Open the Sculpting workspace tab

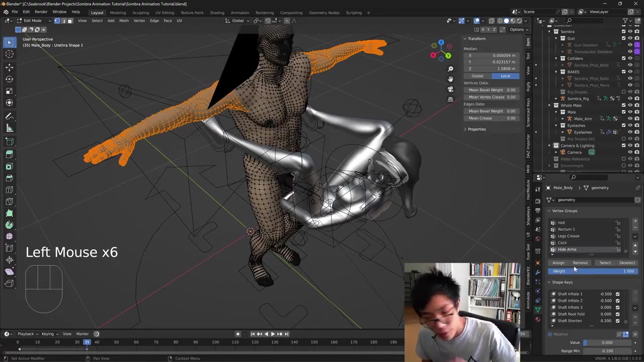tap(140, 13)
